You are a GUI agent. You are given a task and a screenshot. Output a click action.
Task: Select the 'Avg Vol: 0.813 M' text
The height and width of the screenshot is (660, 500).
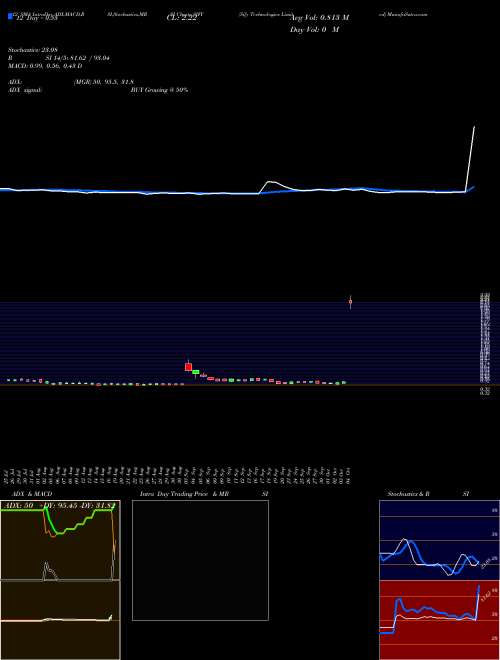pos(320,18)
